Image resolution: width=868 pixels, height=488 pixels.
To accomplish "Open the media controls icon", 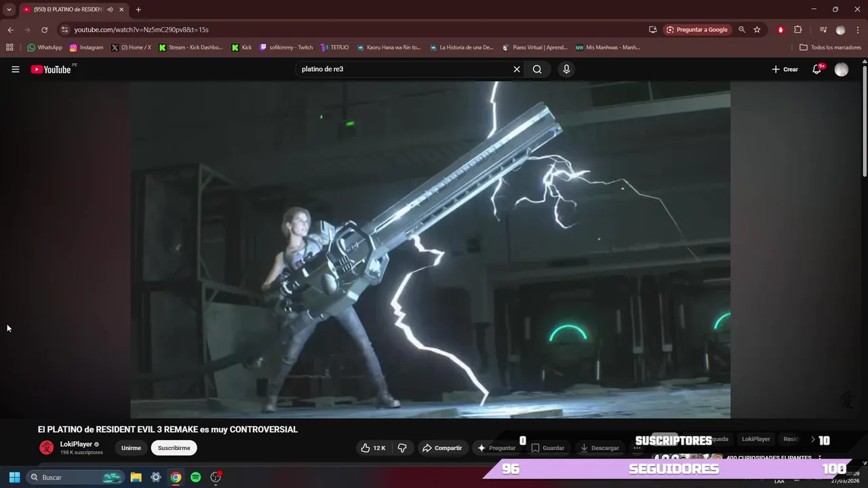I will coord(823,30).
